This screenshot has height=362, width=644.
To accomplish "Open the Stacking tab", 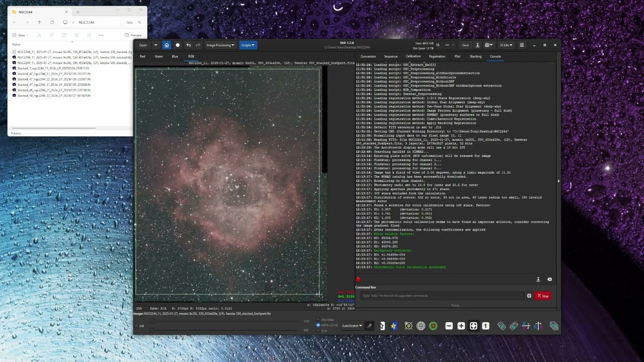I will click(475, 56).
